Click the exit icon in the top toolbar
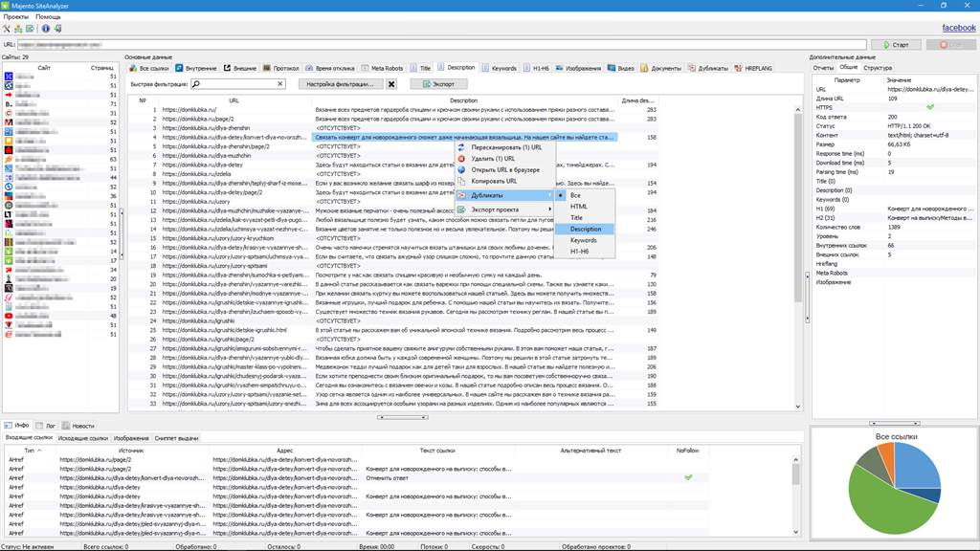 coord(58,29)
